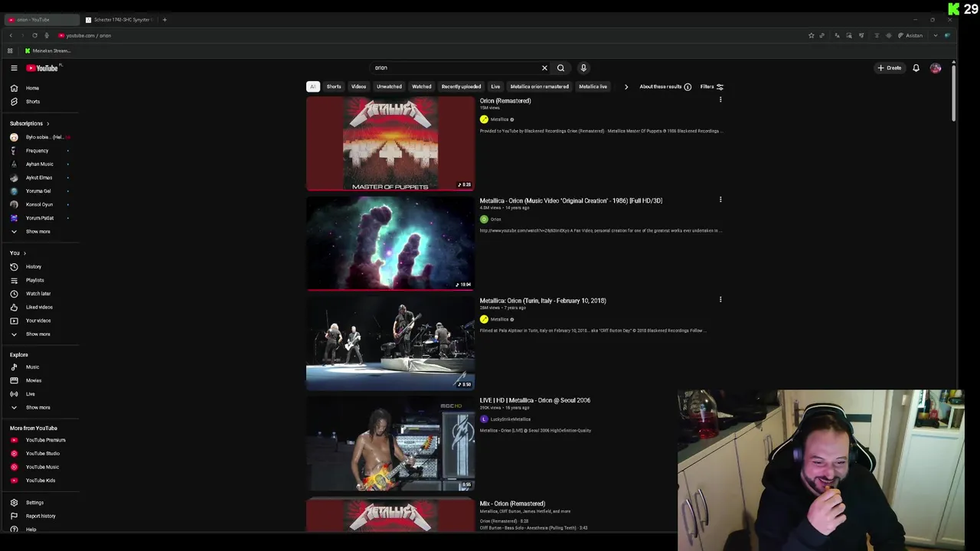
Task: Open browser toolbar dropdown chevron near Asistan
Action: pyautogui.click(x=935, y=35)
